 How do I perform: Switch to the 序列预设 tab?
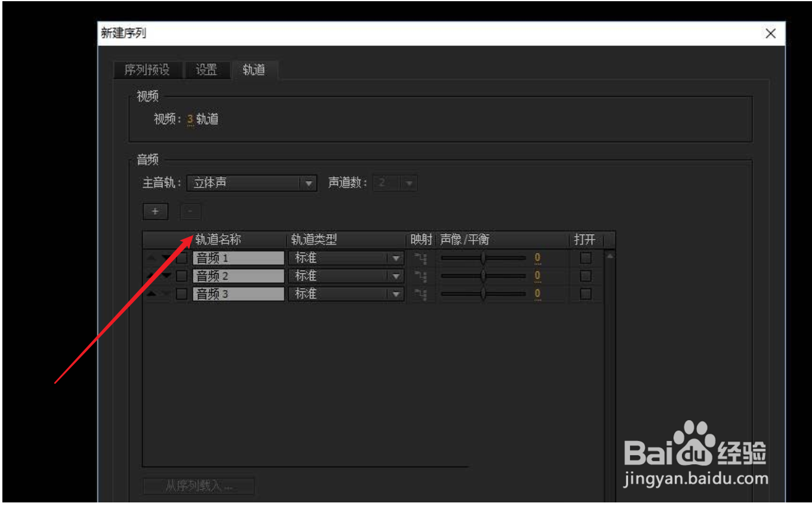point(147,70)
